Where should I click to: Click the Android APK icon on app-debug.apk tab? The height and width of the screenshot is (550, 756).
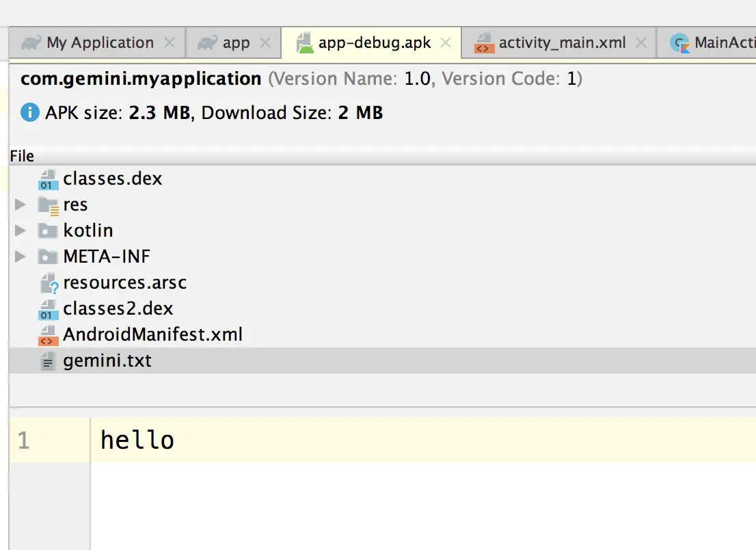[x=304, y=43]
